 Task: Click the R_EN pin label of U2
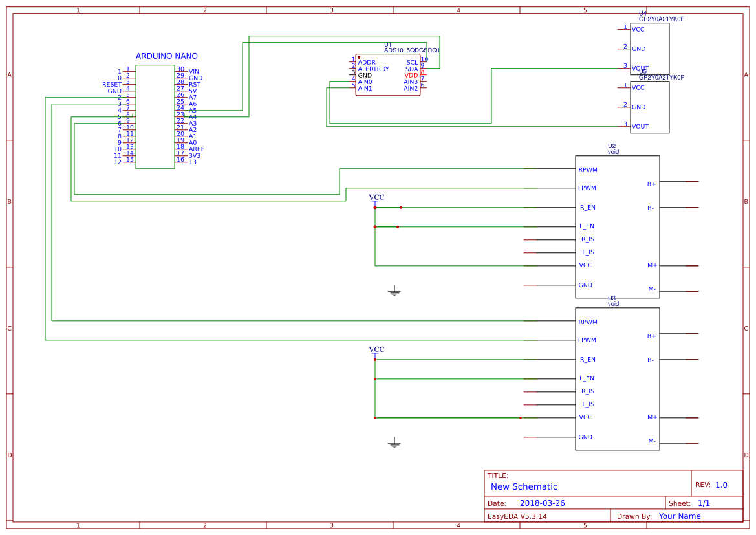[588, 208]
